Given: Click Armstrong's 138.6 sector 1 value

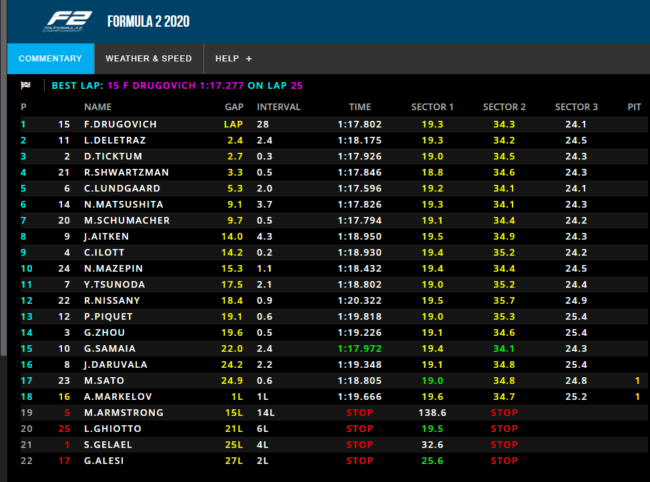Looking at the screenshot, I should click(x=432, y=413).
